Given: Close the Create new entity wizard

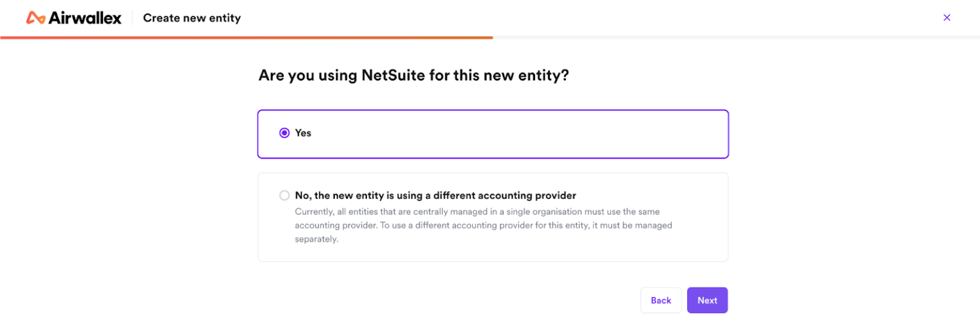Looking at the screenshot, I should (x=947, y=18).
